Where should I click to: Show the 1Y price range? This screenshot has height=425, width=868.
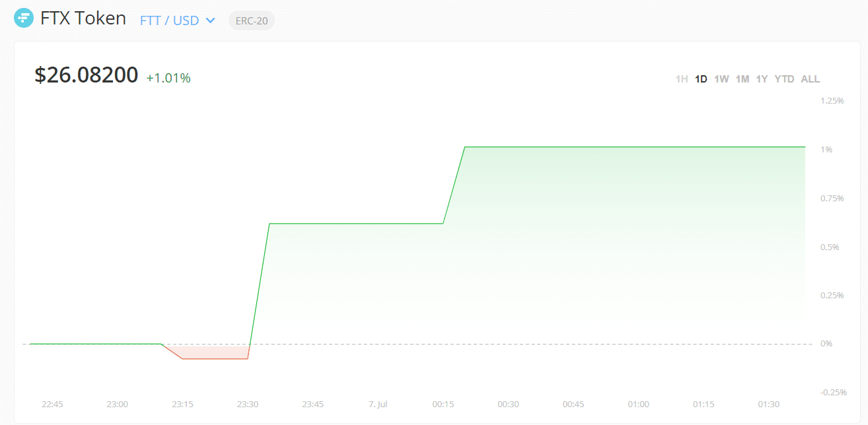point(762,79)
